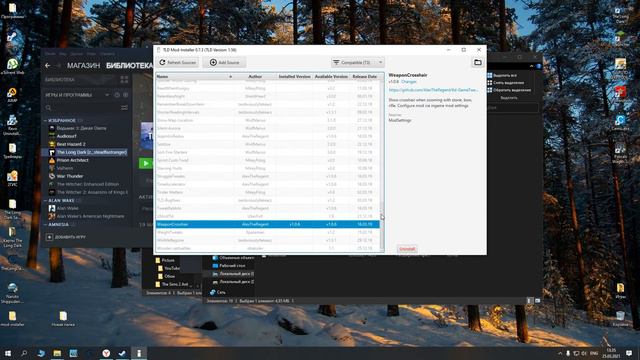
Task: Open the Корзина recycle bin icon
Action: [x=620, y=318]
